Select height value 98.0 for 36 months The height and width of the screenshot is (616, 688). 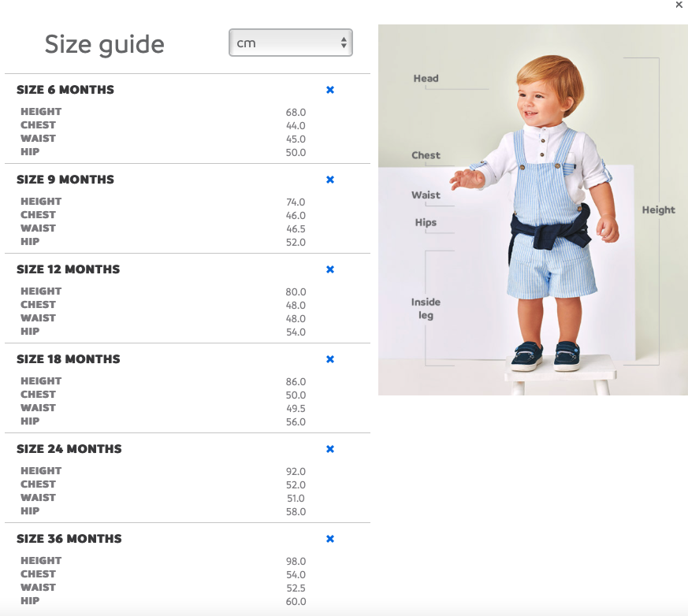coord(296,562)
